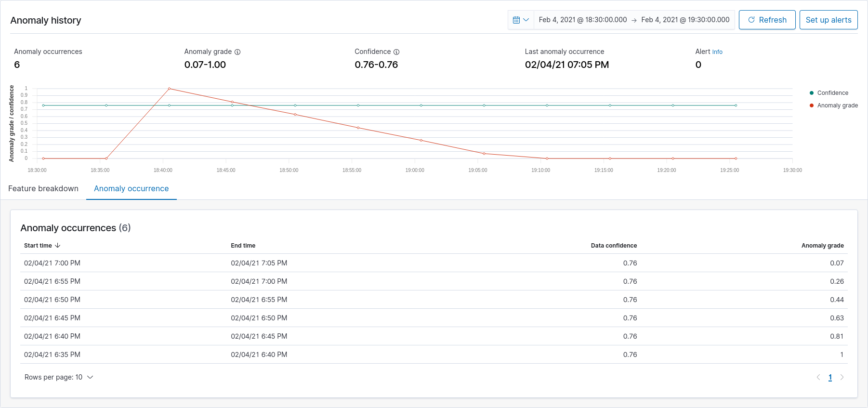
Task: Toggle Confidence series in chart legend
Action: click(x=832, y=93)
